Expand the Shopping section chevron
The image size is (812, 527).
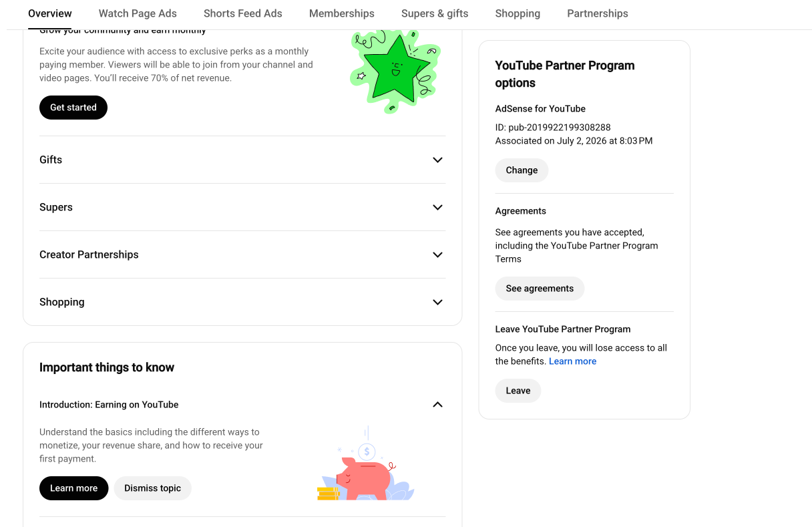coord(437,302)
